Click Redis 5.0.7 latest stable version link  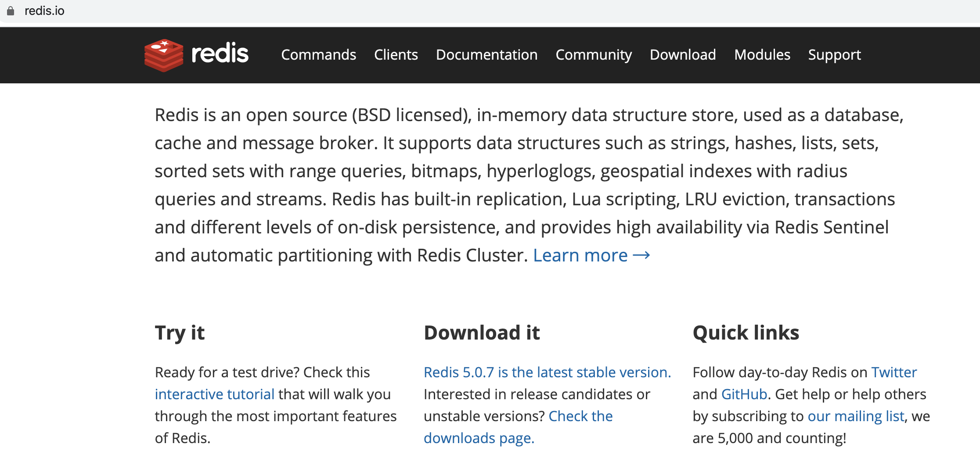548,372
